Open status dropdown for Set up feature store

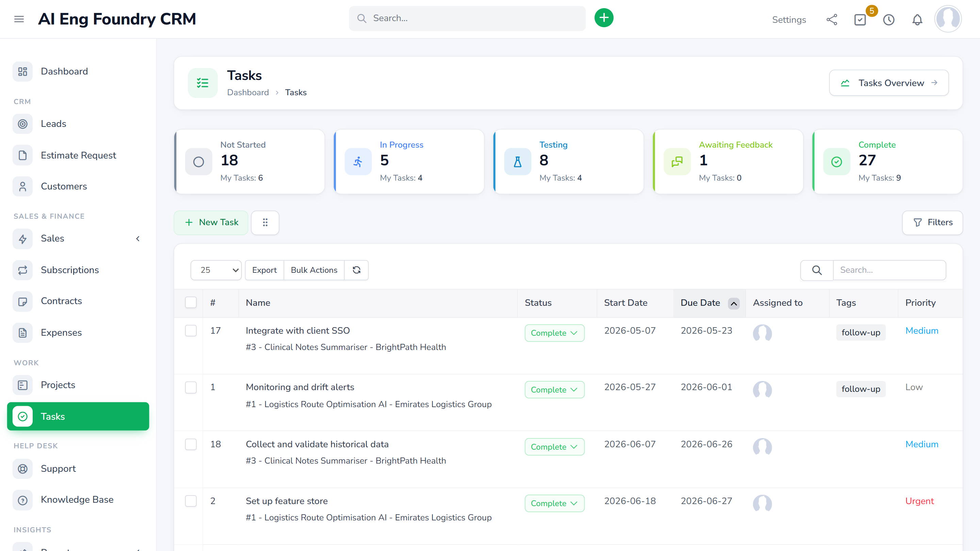(x=554, y=503)
